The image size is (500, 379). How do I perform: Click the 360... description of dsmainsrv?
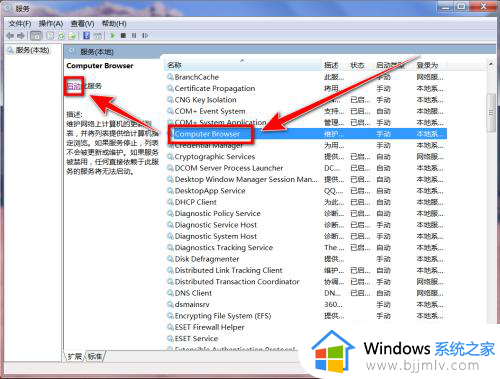coord(333,304)
